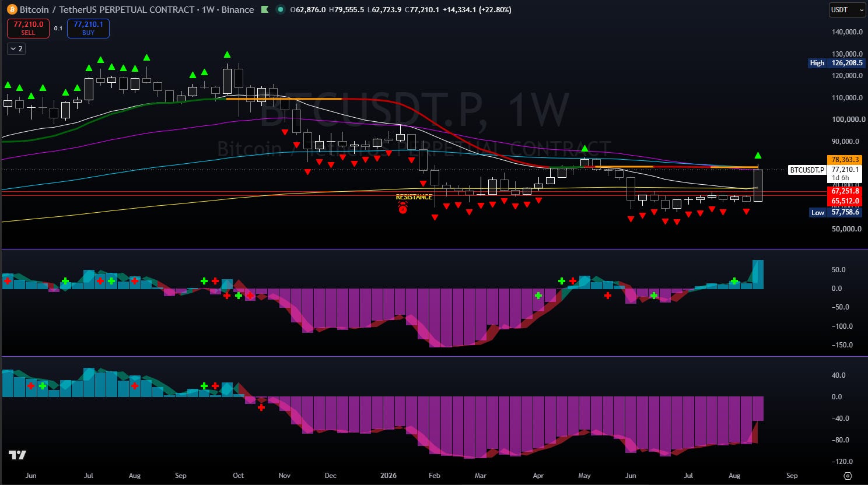Click the 140,000.0 price scale value
The height and width of the screenshot is (485, 868).
pos(847,32)
